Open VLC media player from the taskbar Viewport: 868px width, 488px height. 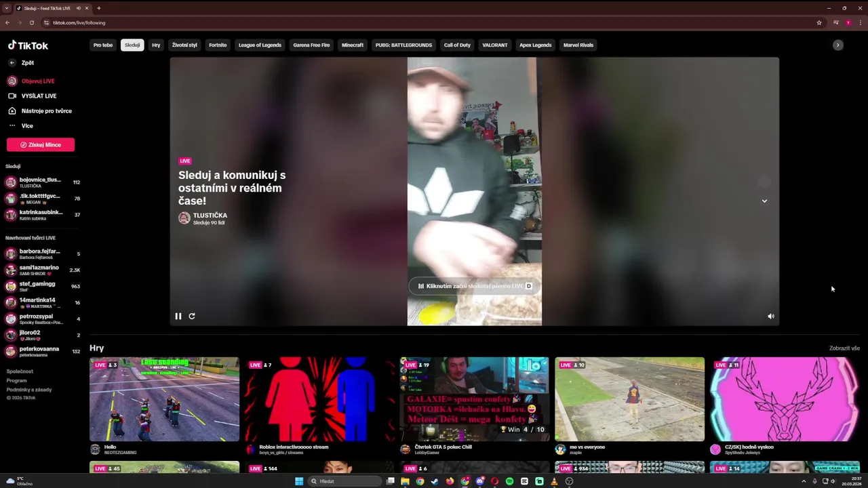pyautogui.click(x=554, y=481)
